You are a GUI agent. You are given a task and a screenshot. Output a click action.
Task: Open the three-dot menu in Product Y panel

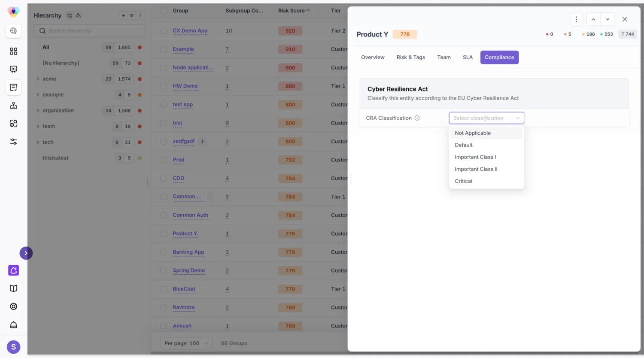(x=576, y=19)
